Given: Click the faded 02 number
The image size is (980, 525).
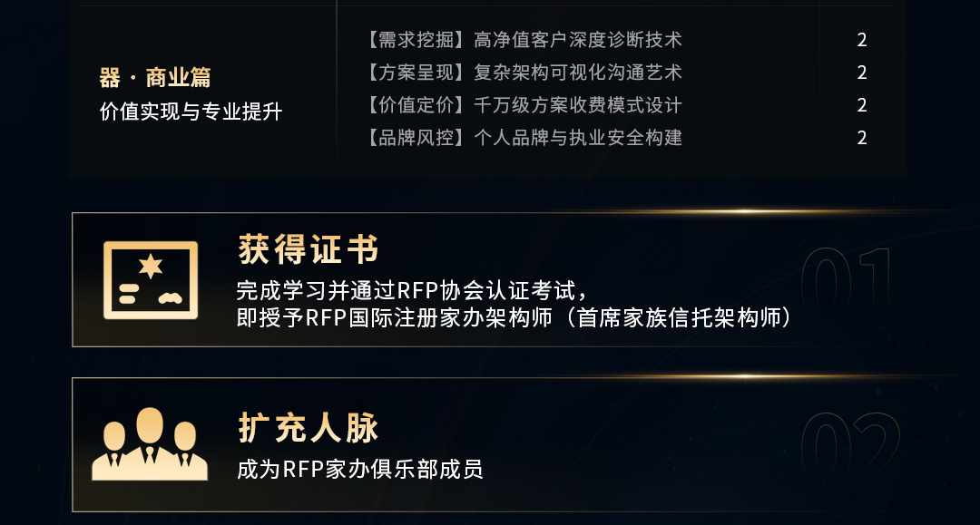Looking at the screenshot, I should pos(850,443).
